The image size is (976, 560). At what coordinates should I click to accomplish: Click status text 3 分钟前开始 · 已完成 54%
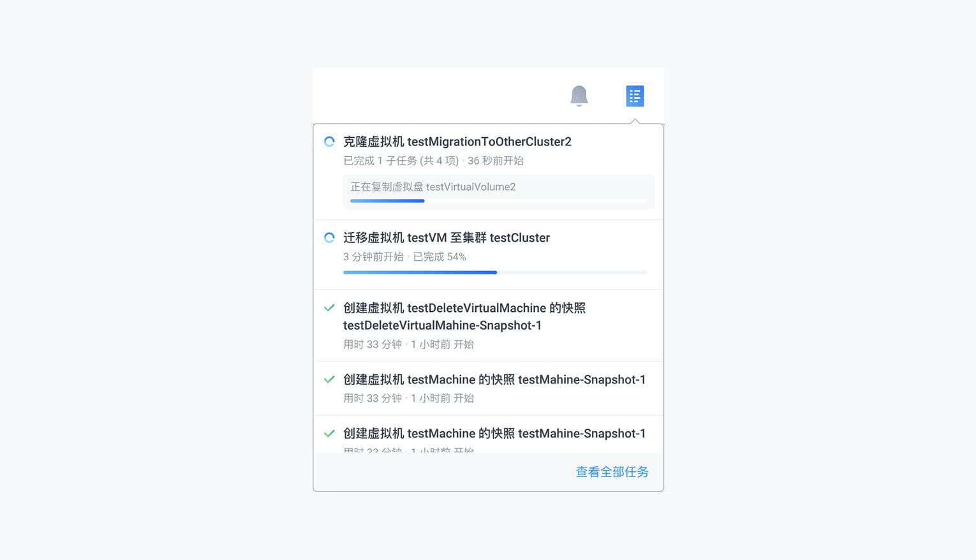coord(404,257)
